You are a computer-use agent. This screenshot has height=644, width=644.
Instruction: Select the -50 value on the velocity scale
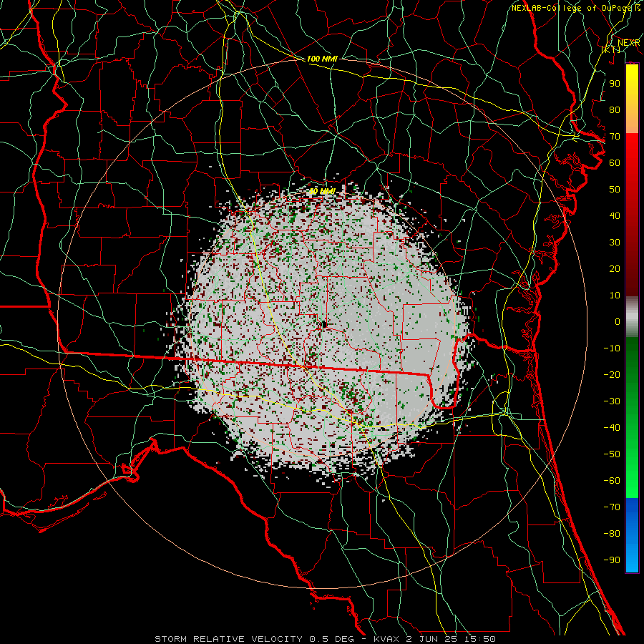coord(612,454)
